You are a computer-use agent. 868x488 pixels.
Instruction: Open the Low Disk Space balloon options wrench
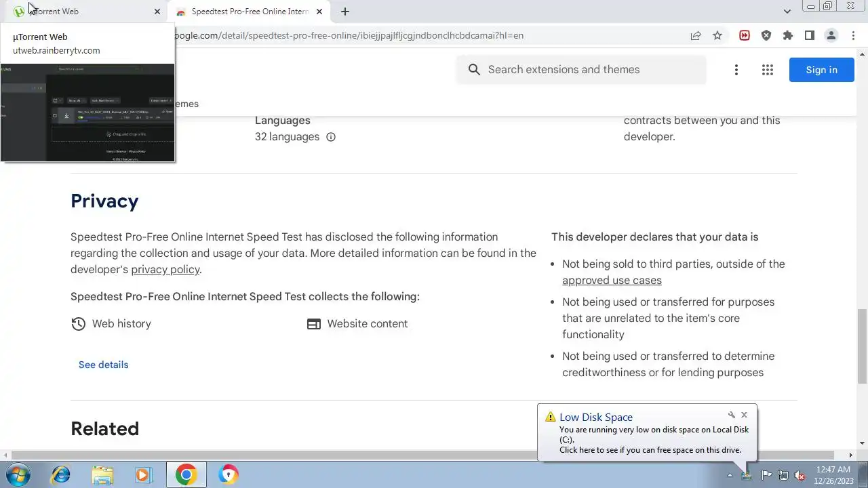[x=732, y=415]
